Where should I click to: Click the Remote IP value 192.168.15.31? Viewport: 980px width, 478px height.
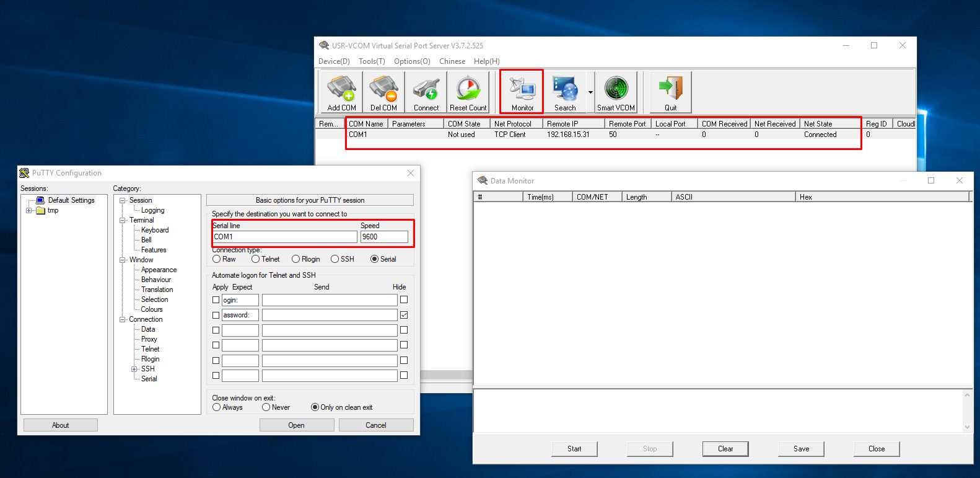point(568,135)
